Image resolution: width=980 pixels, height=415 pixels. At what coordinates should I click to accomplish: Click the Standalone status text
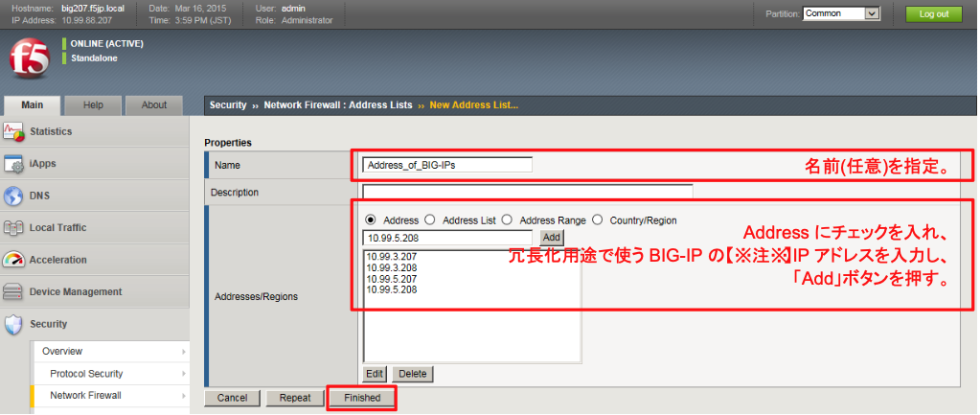[x=94, y=58]
